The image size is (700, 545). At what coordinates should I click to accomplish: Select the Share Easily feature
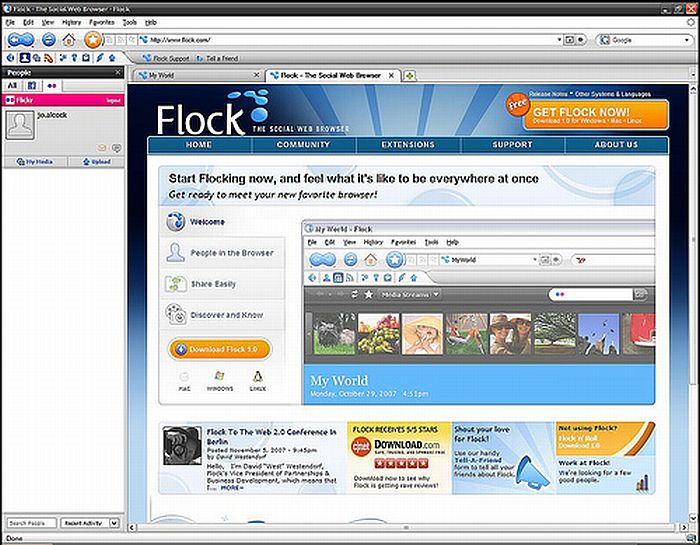pos(223,284)
